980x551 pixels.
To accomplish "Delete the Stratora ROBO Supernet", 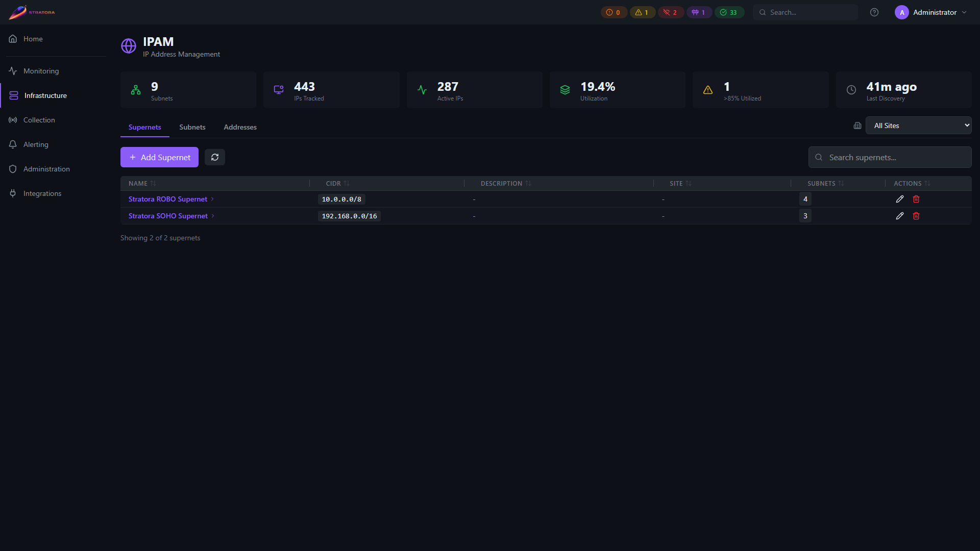I will (916, 199).
